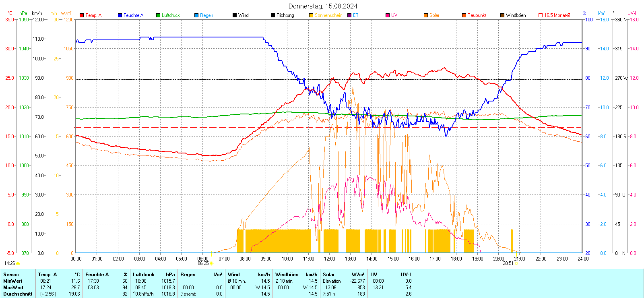Toggle the Taupunkt legend square

click(464, 15)
